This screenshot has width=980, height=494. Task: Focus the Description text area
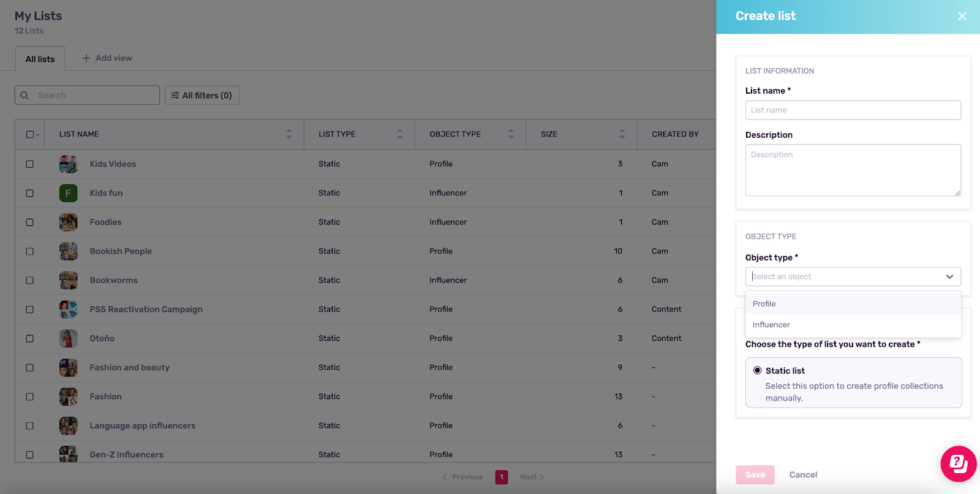tap(853, 170)
